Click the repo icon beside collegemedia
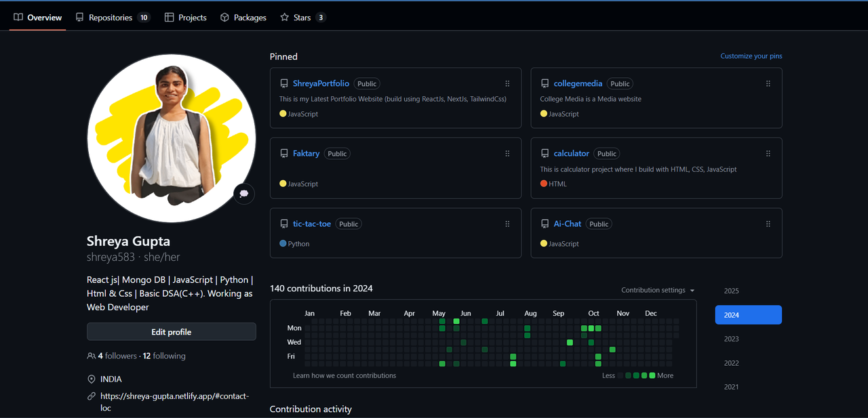This screenshot has height=418, width=868. pyautogui.click(x=545, y=84)
